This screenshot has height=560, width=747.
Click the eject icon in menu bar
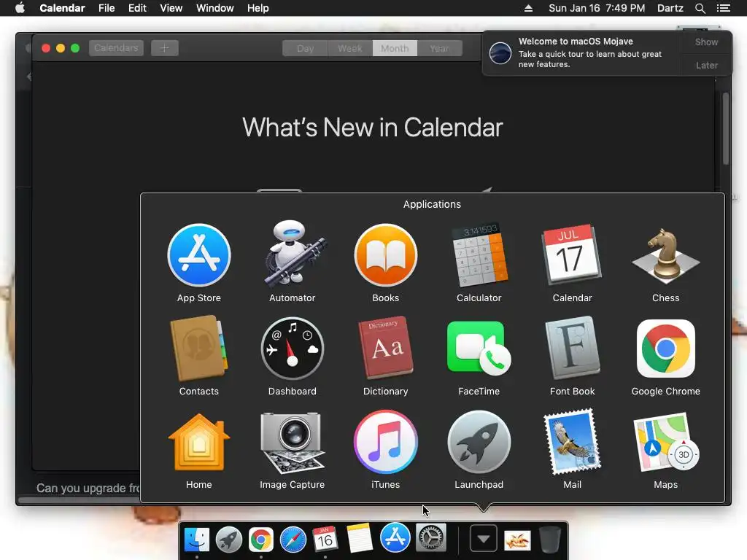[x=528, y=8]
